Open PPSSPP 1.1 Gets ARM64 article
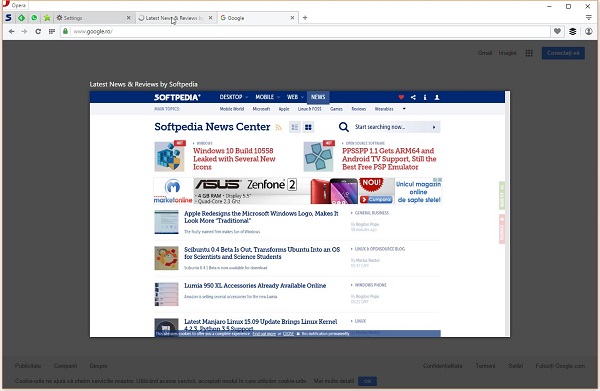This screenshot has width=600, height=391. (x=389, y=159)
